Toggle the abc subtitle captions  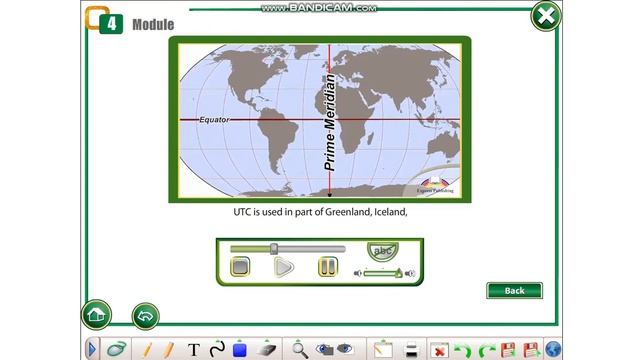[x=383, y=251]
